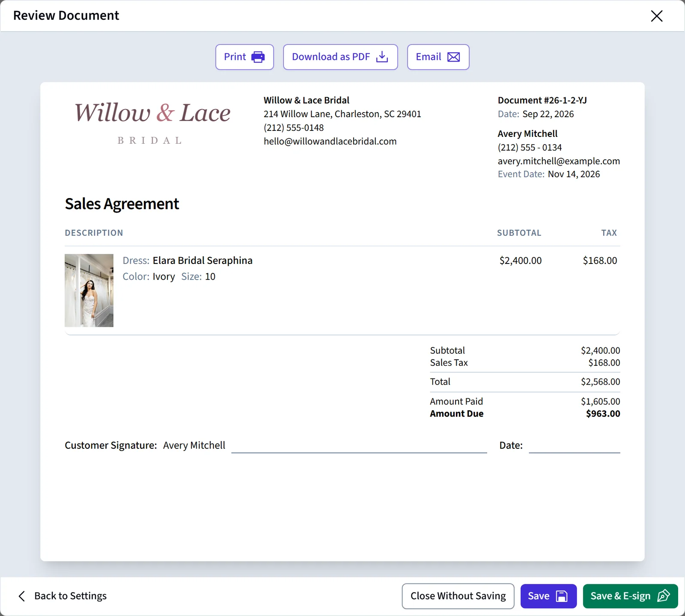The image size is (685, 616).
Task: Click the back chevron arrow
Action: coord(22,596)
